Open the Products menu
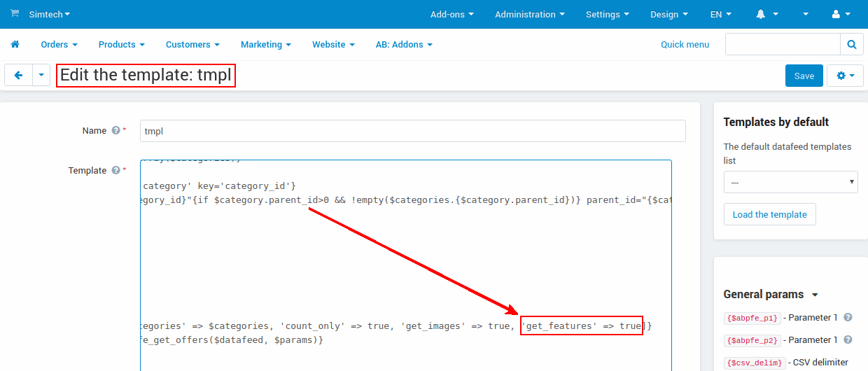Viewport: 868px width, 371px height. 121,44
